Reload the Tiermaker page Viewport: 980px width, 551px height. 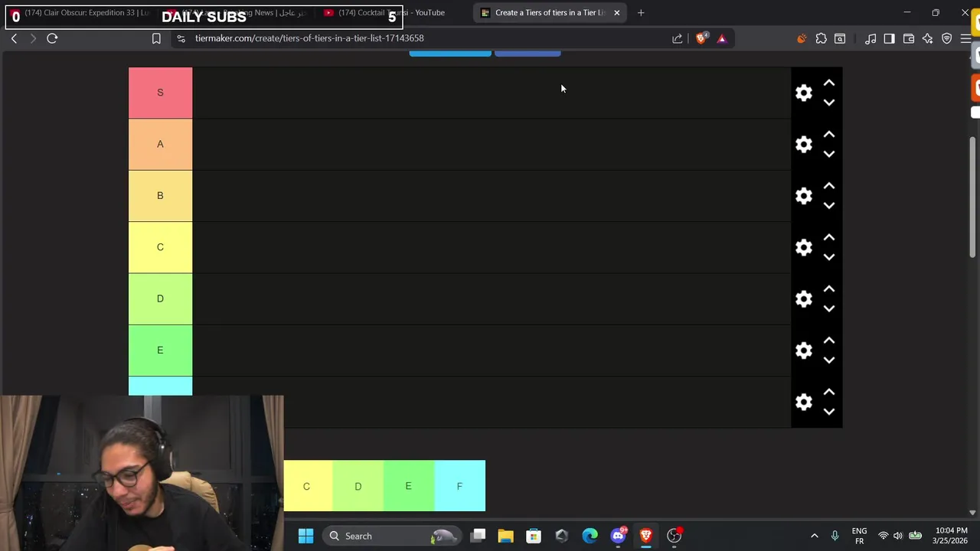(x=52, y=38)
